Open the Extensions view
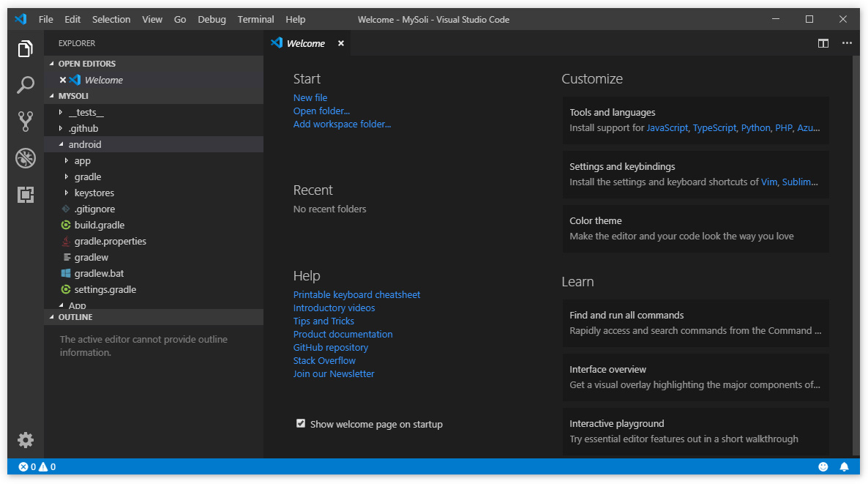The image size is (868, 484). [x=26, y=195]
